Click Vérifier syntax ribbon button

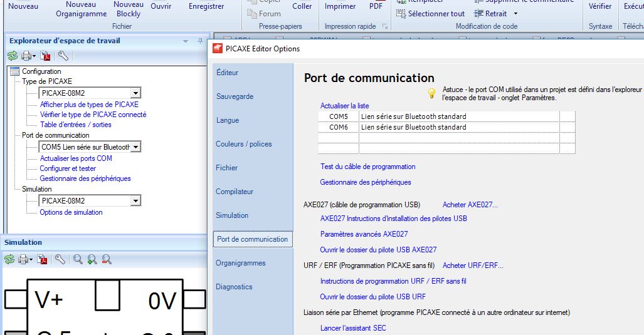pyautogui.click(x=600, y=6)
